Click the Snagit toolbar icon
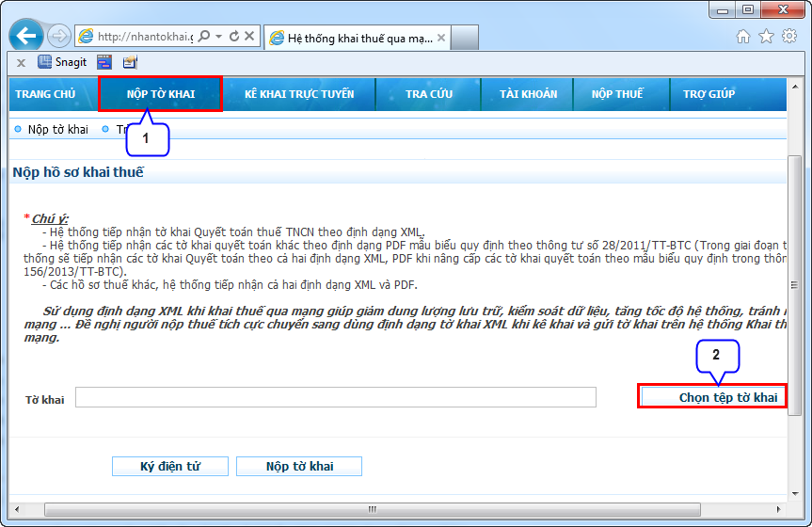The height and width of the screenshot is (527, 812). point(62,62)
